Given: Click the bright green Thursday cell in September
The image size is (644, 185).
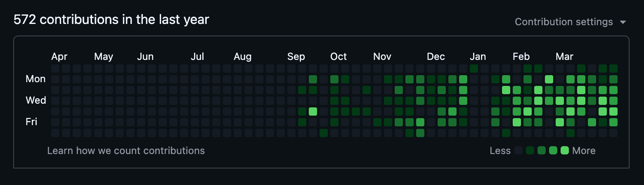Looking at the screenshot, I should tap(313, 111).
